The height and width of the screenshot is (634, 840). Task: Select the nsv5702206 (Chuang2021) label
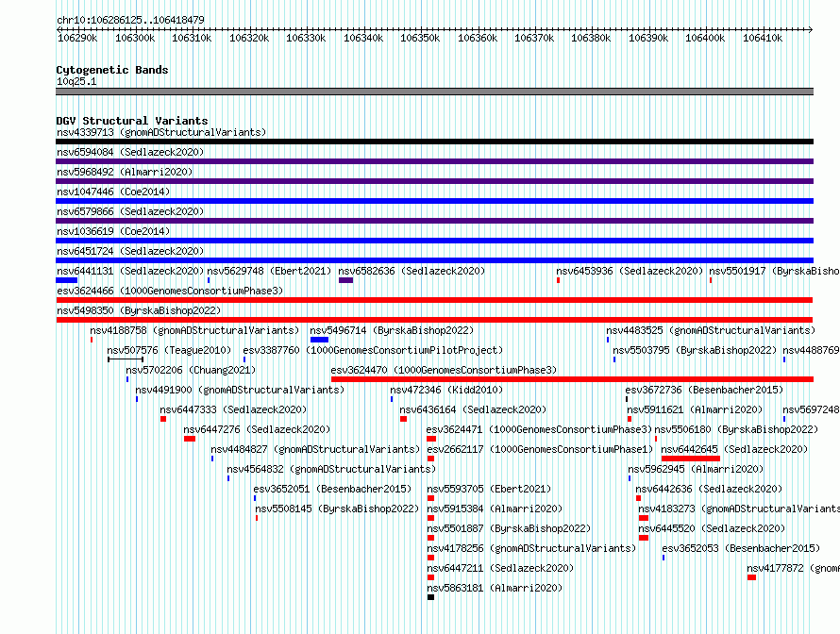coord(191,370)
